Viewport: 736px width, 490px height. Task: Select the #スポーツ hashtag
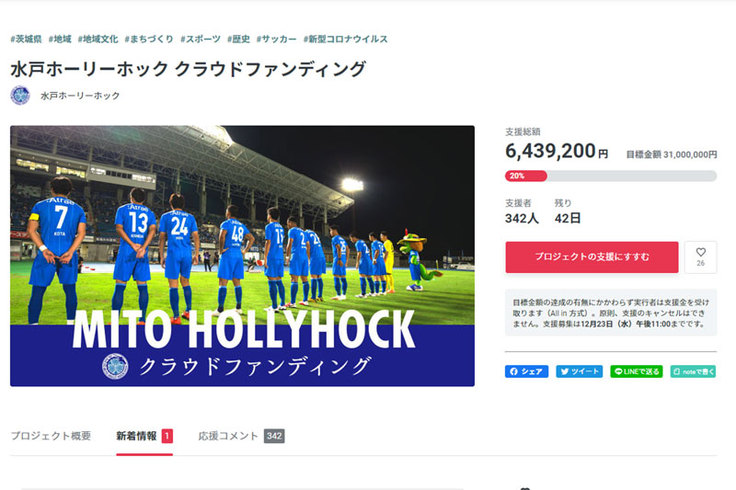coord(200,39)
